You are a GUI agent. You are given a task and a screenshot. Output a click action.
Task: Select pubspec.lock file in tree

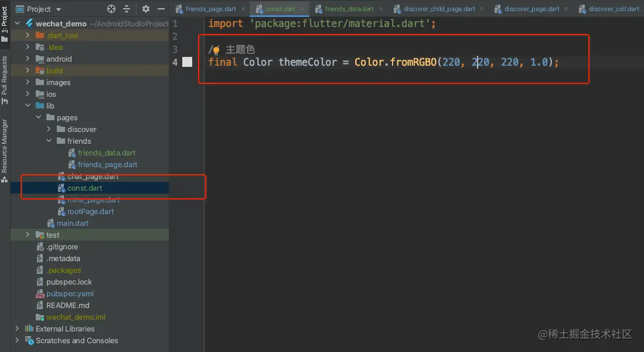[69, 282]
